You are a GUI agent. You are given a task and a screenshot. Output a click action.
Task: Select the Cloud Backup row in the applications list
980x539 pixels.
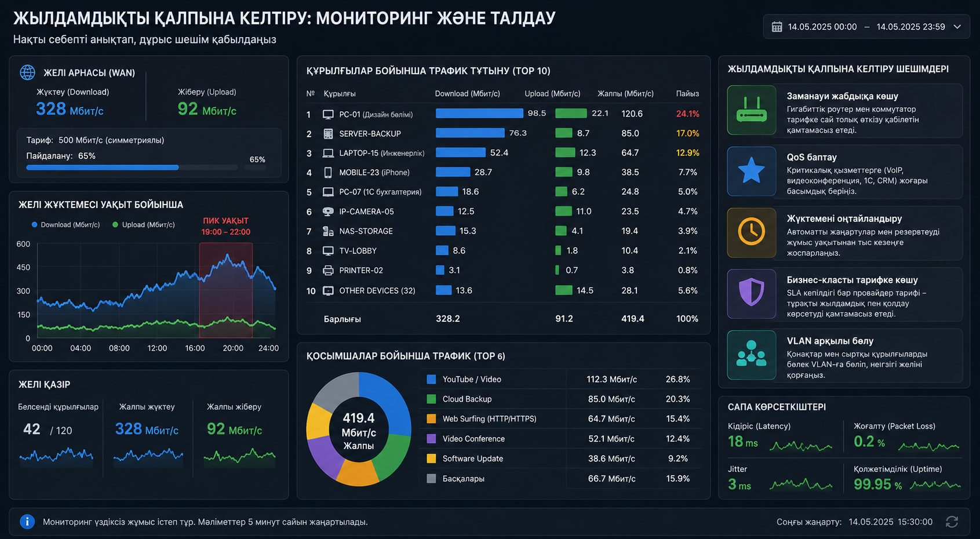560,399
